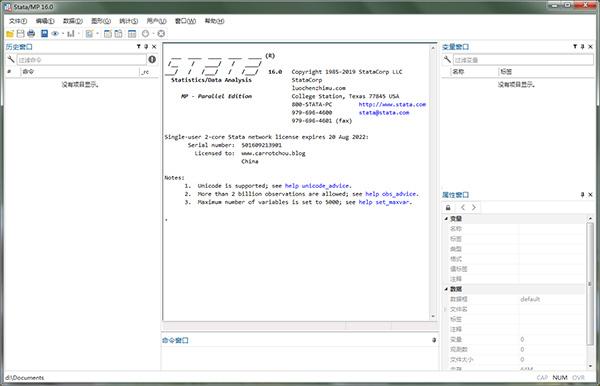This screenshot has width=600, height=386.
Task: Toggle the properties lock icon
Action: pos(448,207)
